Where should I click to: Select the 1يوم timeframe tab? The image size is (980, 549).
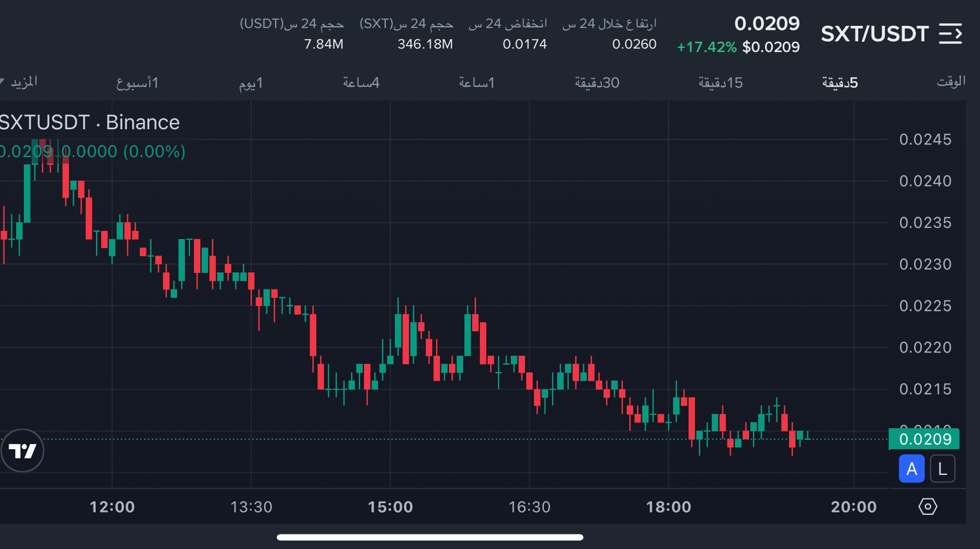click(251, 83)
